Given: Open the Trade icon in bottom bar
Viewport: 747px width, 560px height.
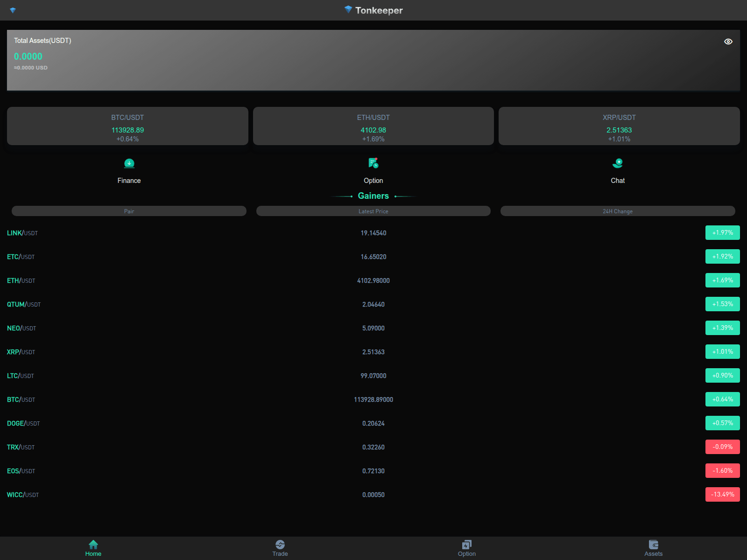Looking at the screenshot, I should (x=280, y=544).
